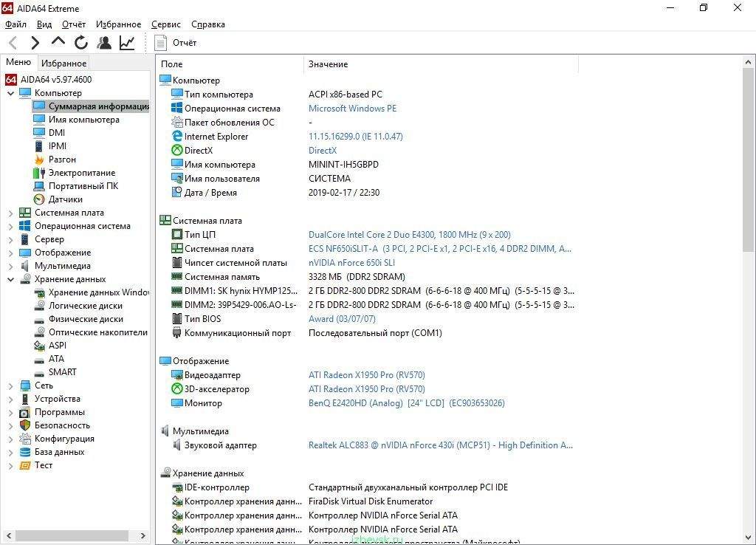Image resolution: width=756 pixels, height=545 pixels.
Task: Click the Разгон flame icon
Action: tap(39, 160)
